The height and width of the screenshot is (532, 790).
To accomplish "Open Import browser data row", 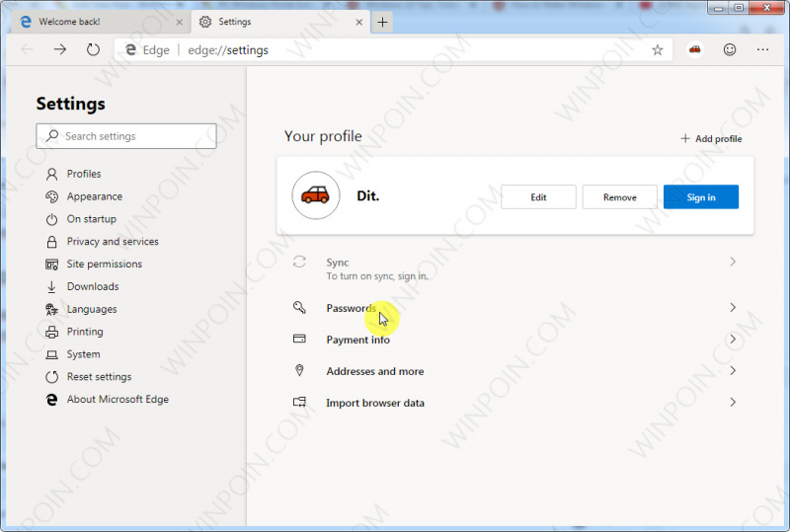I will click(x=514, y=403).
